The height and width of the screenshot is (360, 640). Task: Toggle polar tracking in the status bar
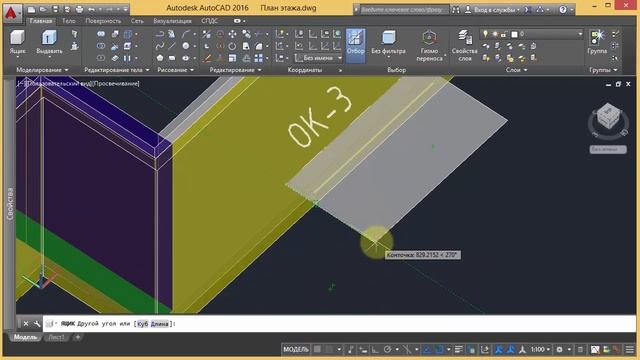[387, 349]
